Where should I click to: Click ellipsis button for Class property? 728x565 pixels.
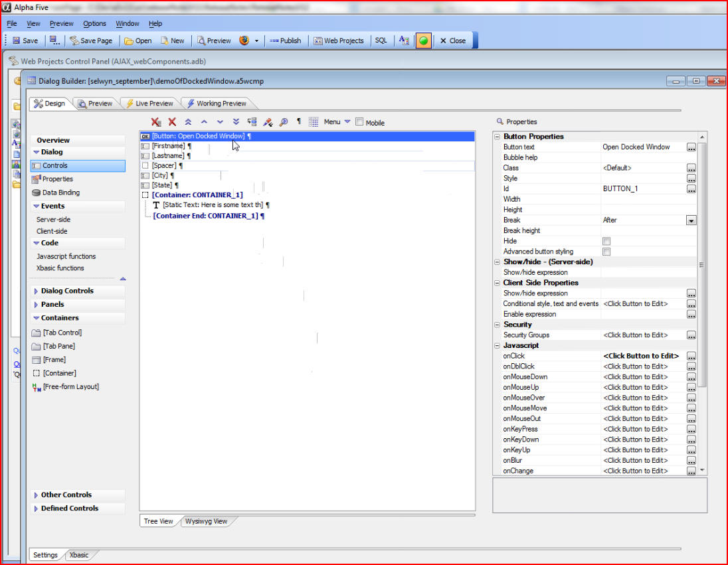(691, 168)
